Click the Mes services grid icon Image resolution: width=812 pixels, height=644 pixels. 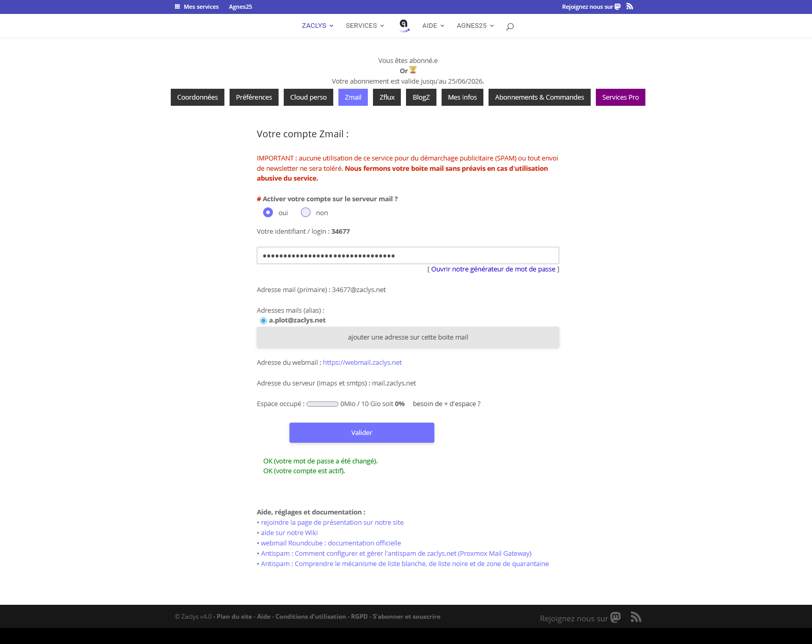(x=177, y=7)
